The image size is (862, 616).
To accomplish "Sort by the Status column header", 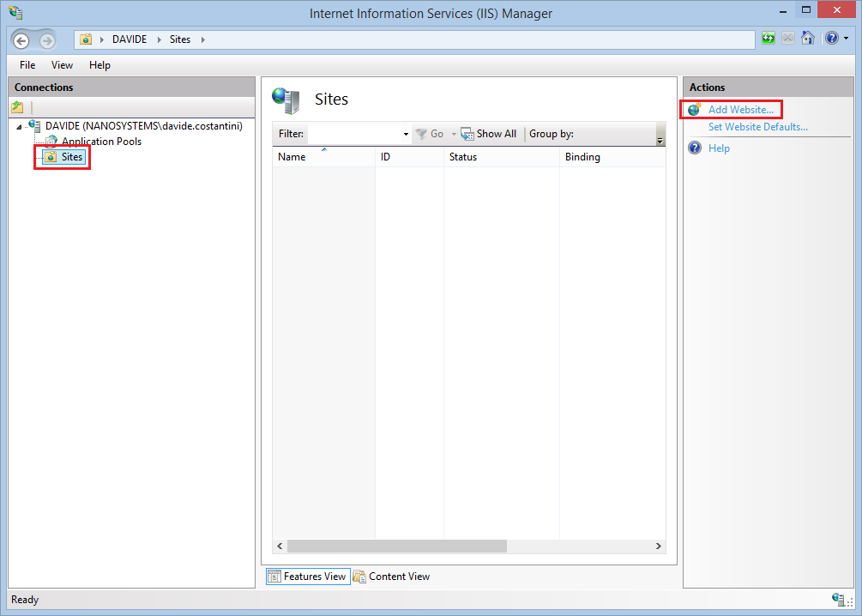I will [x=502, y=157].
